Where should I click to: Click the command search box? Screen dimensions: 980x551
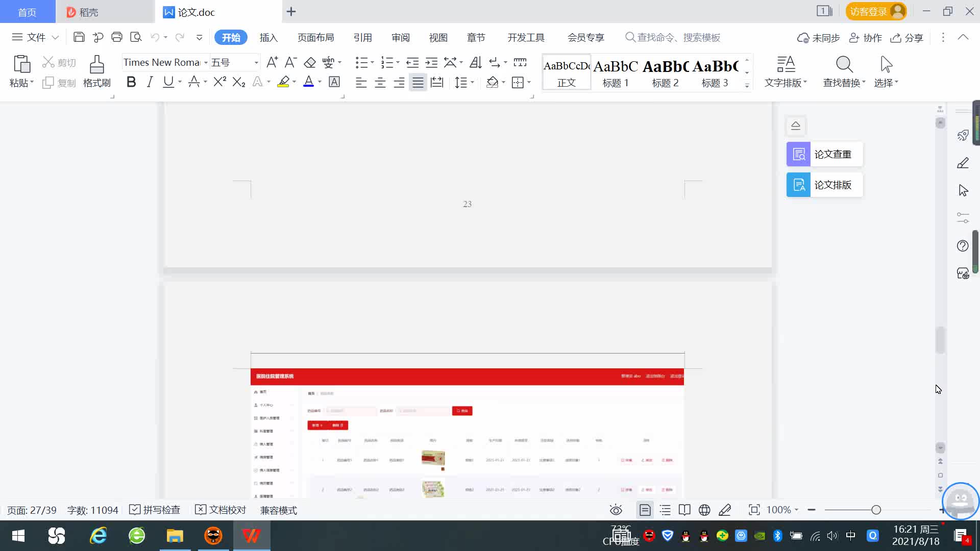pos(673,37)
